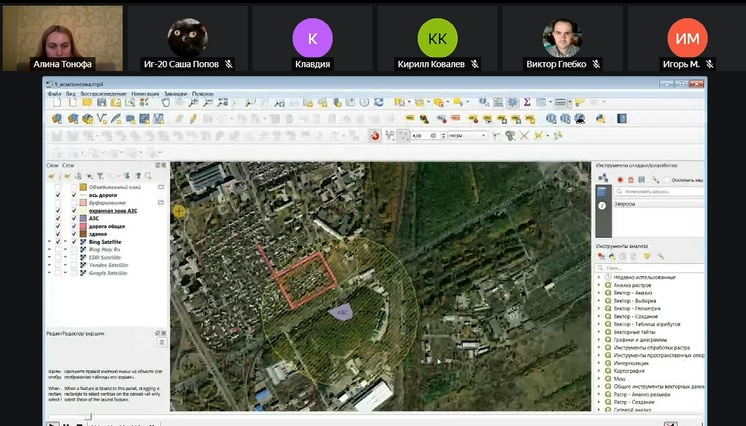746x426 pixels.
Task: Click the Sigma statistical summary icon
Action: point(527,102)
